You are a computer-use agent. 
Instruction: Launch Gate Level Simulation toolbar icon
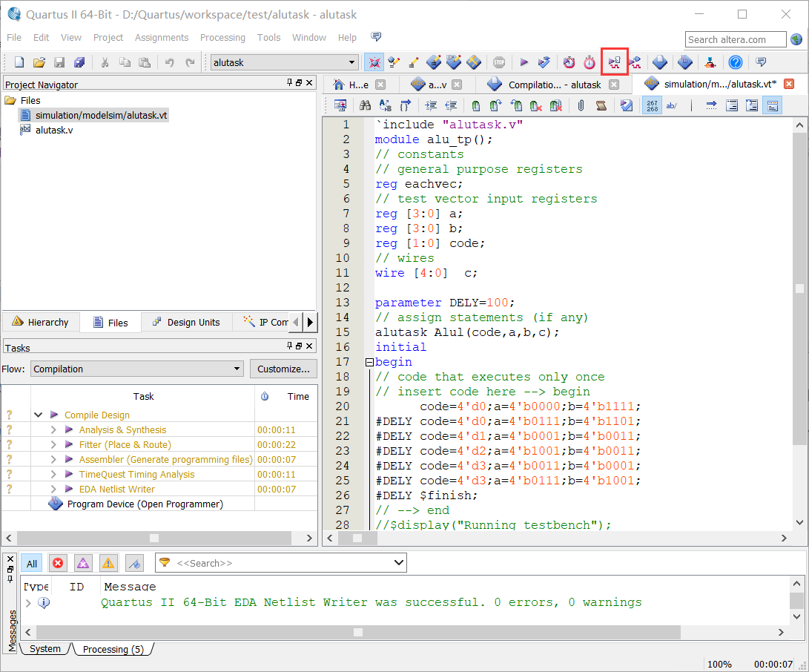[635, 62]
